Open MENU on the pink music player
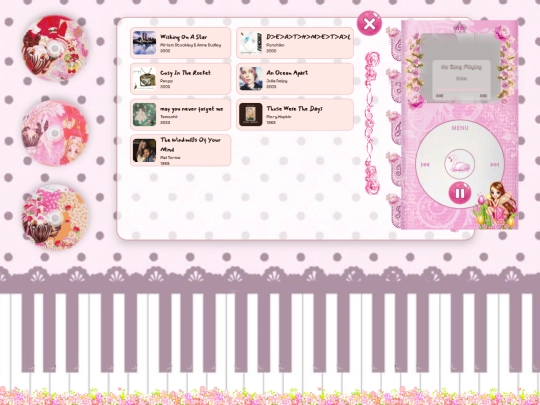This screenshot has width=540, height=405. 460,128
